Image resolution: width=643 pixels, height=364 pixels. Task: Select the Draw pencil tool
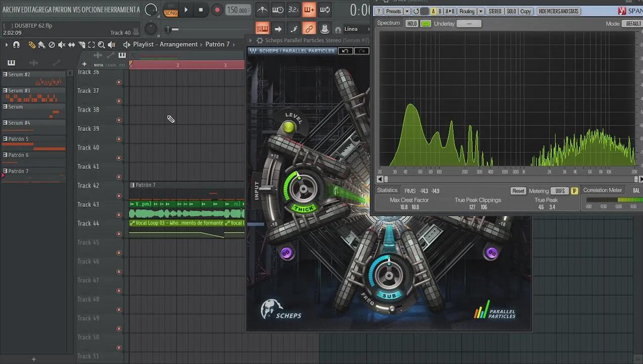click(x=32, y=44)
